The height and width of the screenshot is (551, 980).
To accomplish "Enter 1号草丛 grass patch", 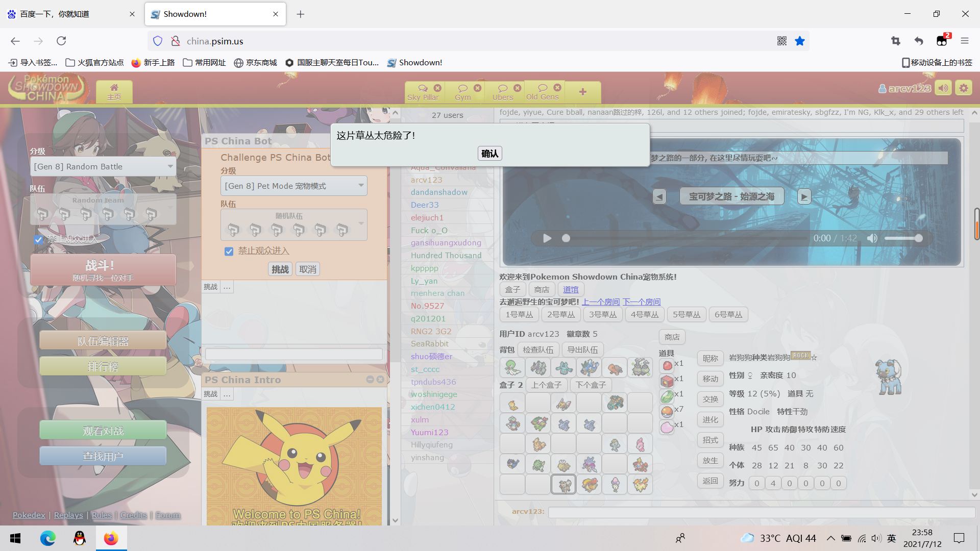I will tap(519, 315).
